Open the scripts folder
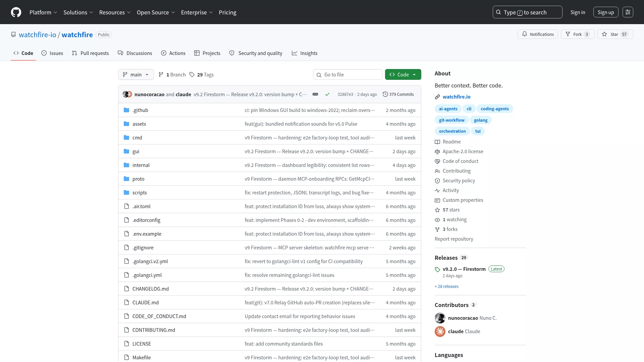Viewport: 644px width, 362px height. click(140, 193)
